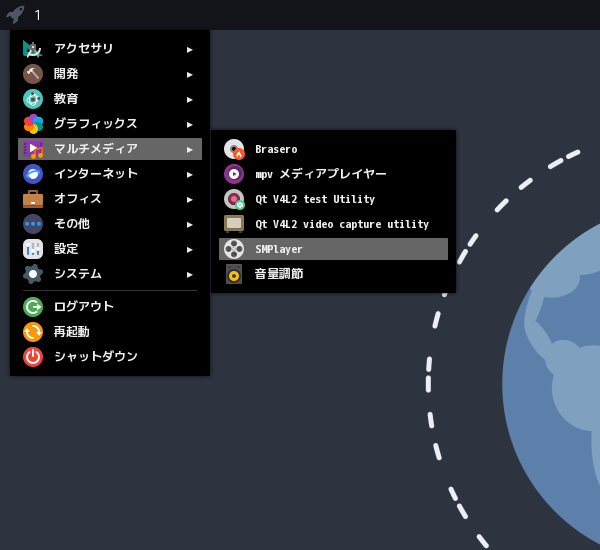Expand the 開発 submenu arrow
600x550 pixels.
(x=189, y=75)
